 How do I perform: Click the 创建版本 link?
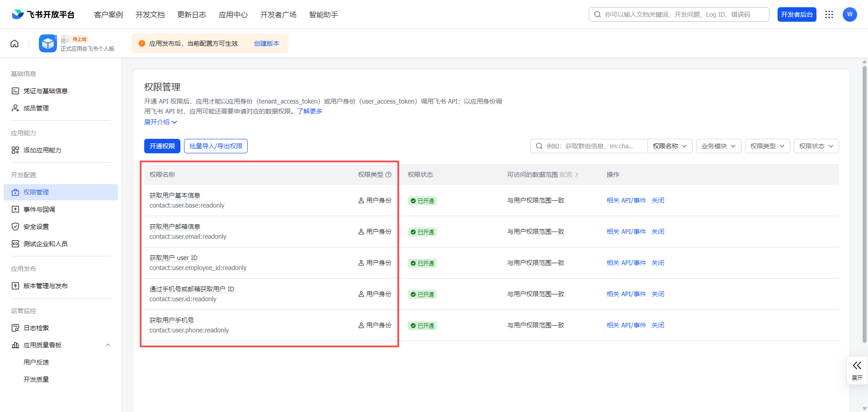coord(266,43)
